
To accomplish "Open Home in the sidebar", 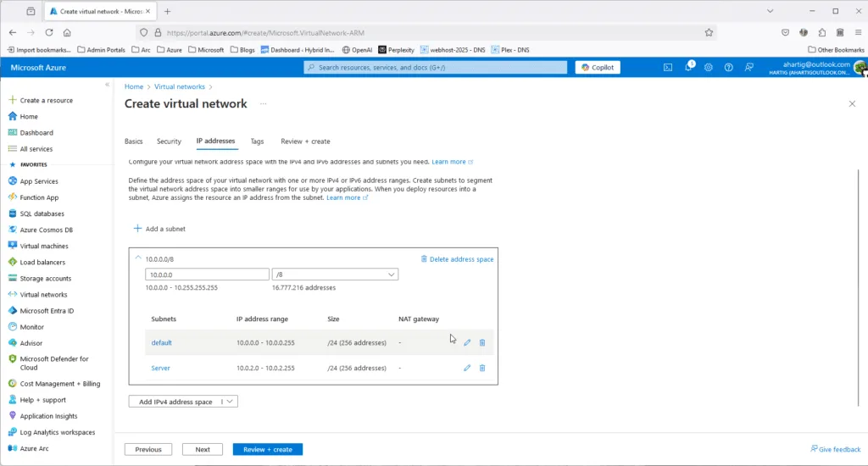I will 29,117.
